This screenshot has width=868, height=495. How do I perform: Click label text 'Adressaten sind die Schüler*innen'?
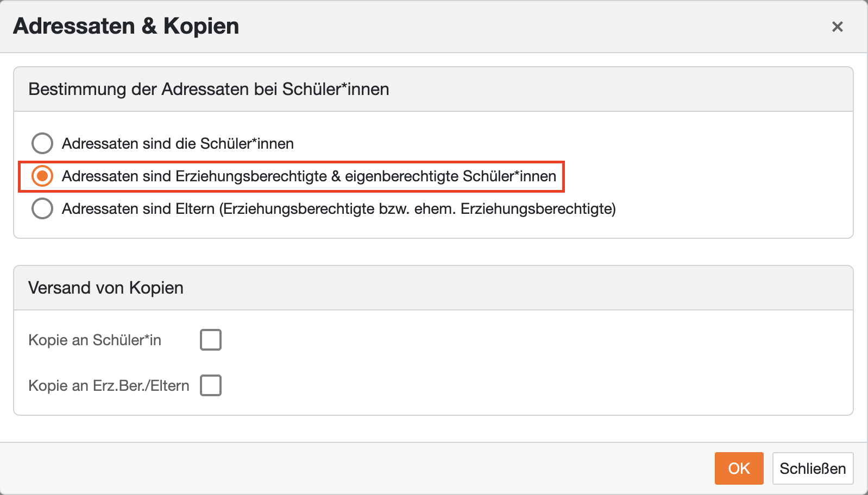[x=178, y=144]
